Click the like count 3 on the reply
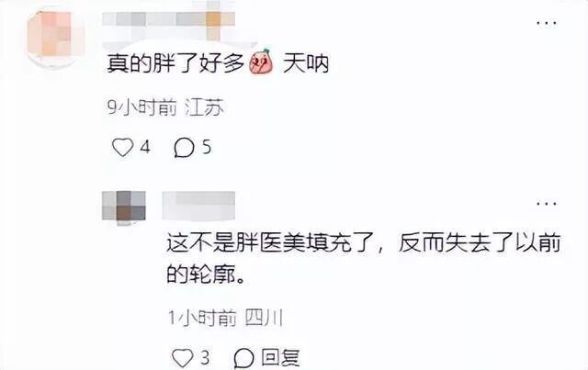 point(205,357)
